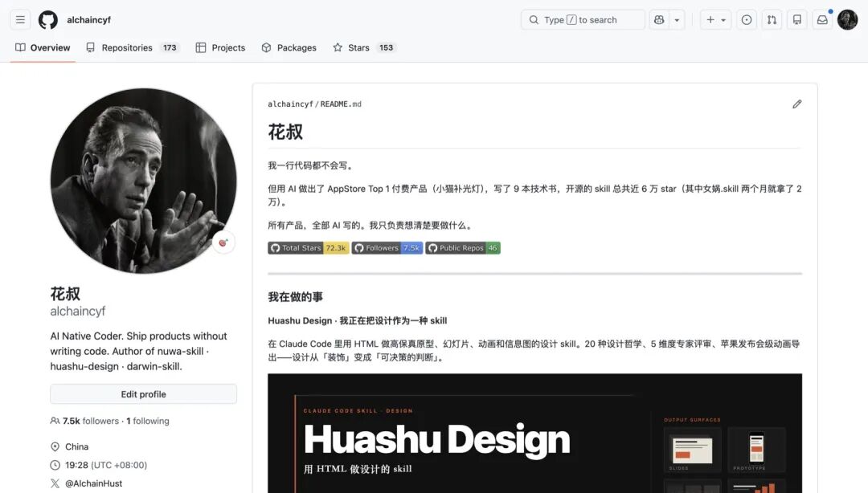This screenshot has height=493, width=868.
Task: Click the Followers 7.5k badge
Action: click(x=387, y=248)
